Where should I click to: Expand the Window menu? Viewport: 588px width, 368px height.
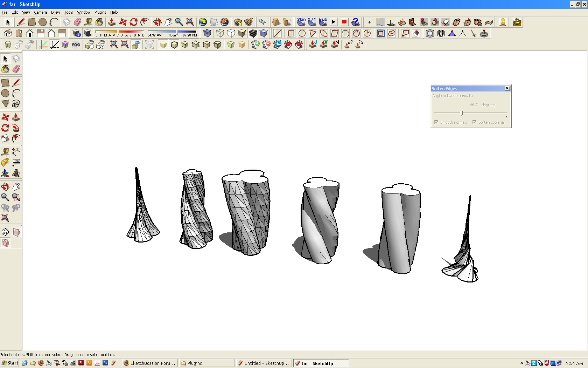(x=84, y=12)
